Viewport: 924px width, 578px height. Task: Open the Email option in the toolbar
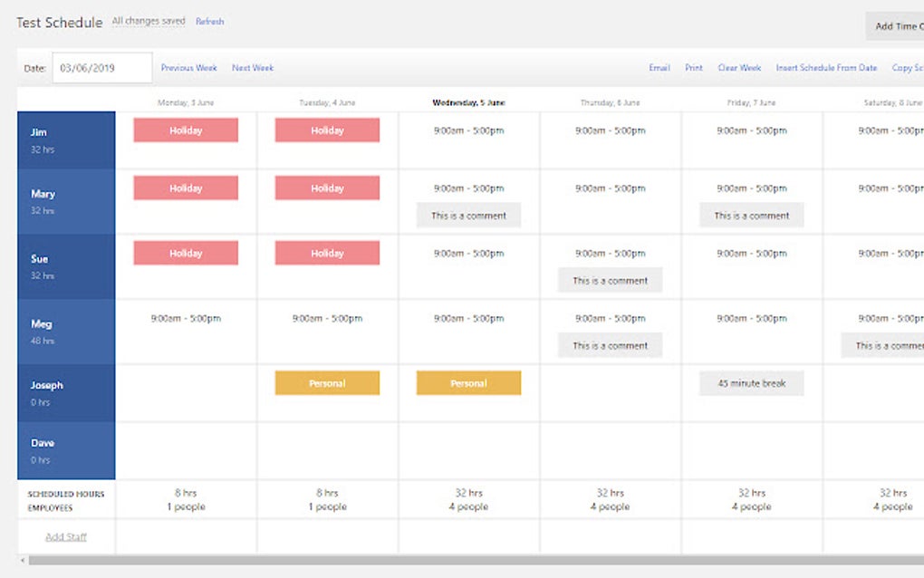(x=659, y=67)
